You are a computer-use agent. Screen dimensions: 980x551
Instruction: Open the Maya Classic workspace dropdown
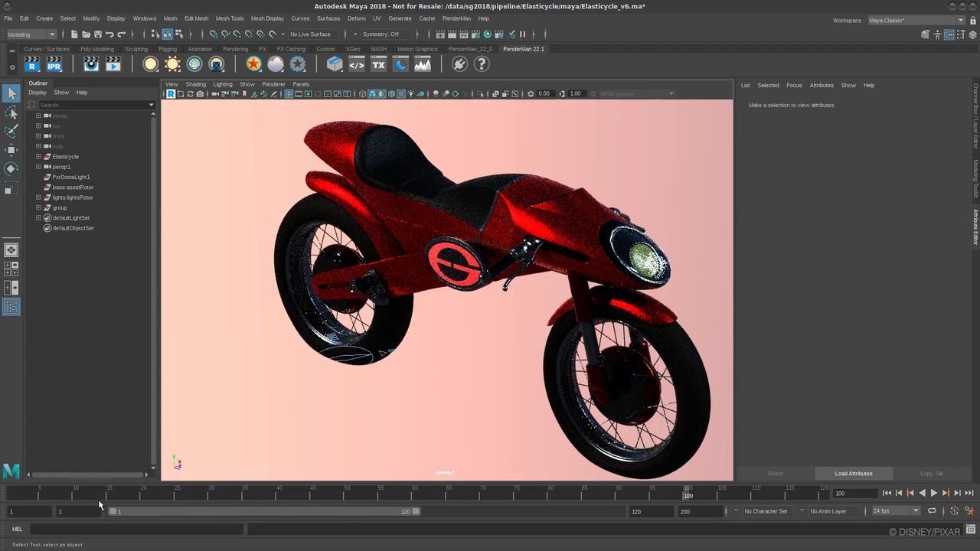point(916,20)
